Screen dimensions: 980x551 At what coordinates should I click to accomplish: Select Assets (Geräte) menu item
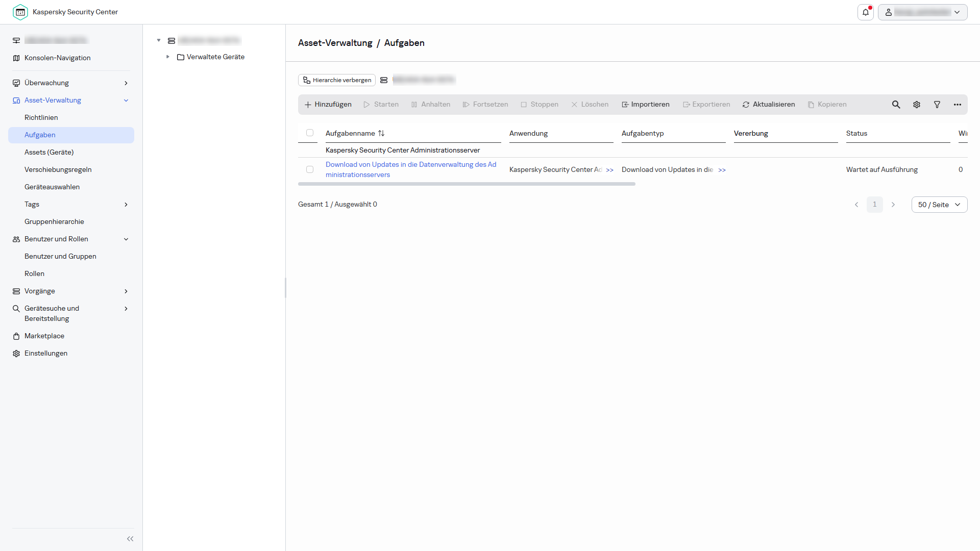point(49,152)
